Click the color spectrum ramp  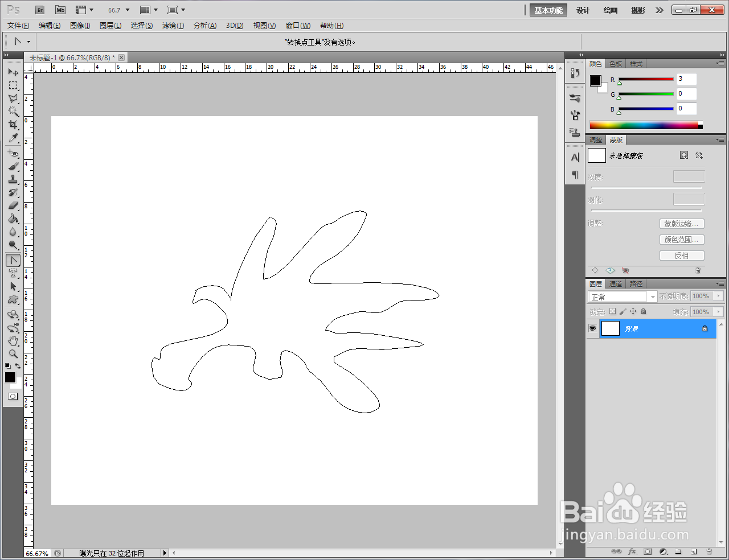646,125
